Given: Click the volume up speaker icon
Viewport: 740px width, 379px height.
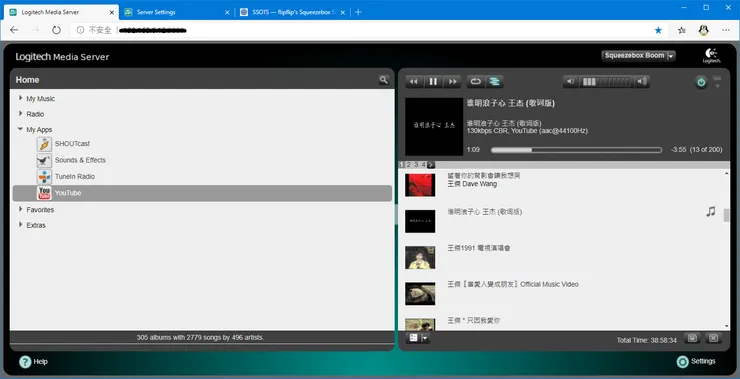Looking at the screenshot, I should tap(642, 82).
